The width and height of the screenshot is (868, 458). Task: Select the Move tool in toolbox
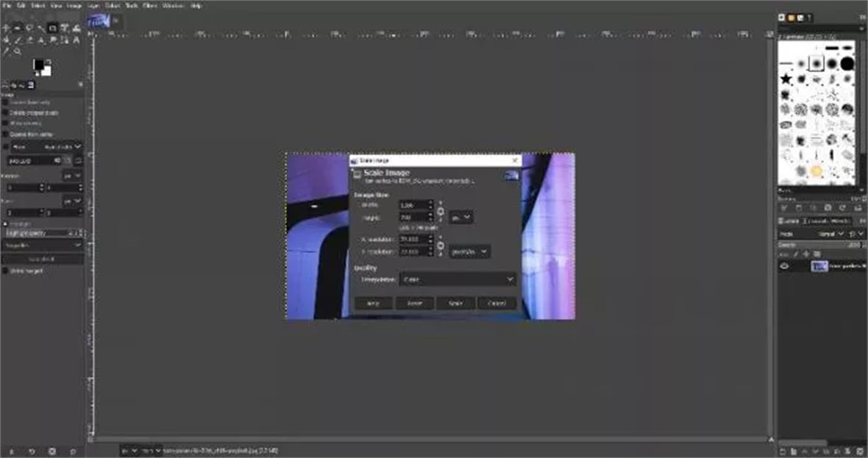click(x=6, y=28)
